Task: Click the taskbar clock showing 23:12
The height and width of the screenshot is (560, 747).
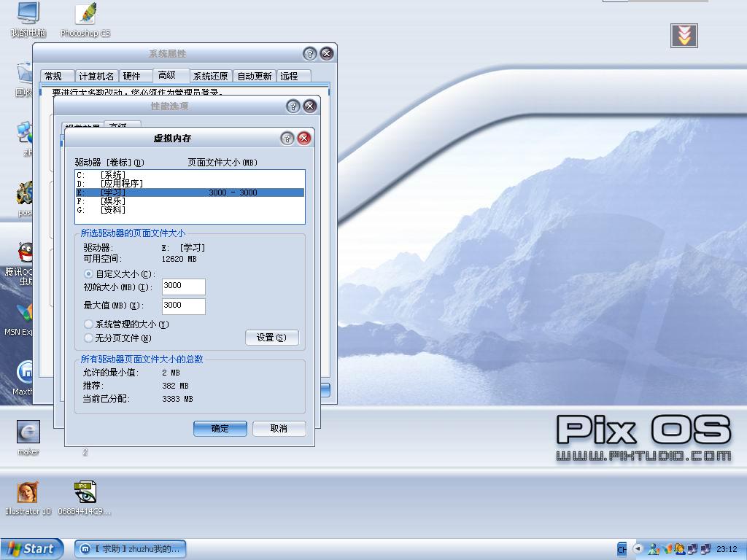Action: tap(727, 549)
